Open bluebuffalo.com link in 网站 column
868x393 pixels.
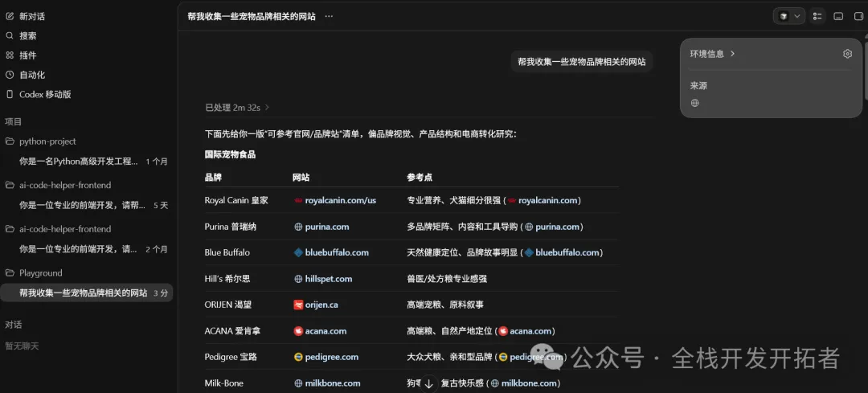tap(337, 252)
